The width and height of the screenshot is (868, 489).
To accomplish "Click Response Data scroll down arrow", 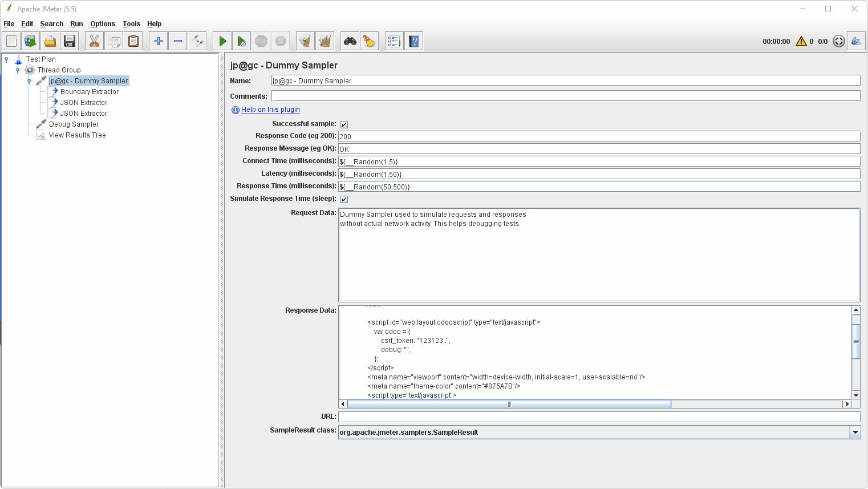I will [x=856, y=395].
